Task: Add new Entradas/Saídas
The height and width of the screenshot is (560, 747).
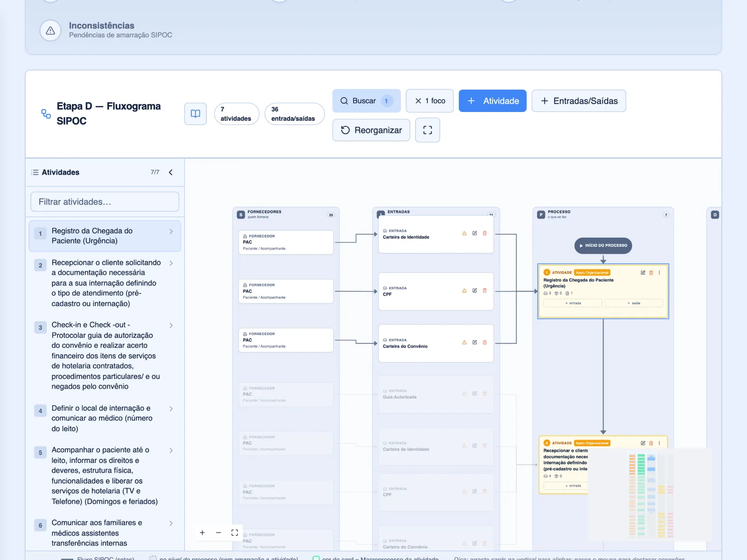Action: point(579,101)
